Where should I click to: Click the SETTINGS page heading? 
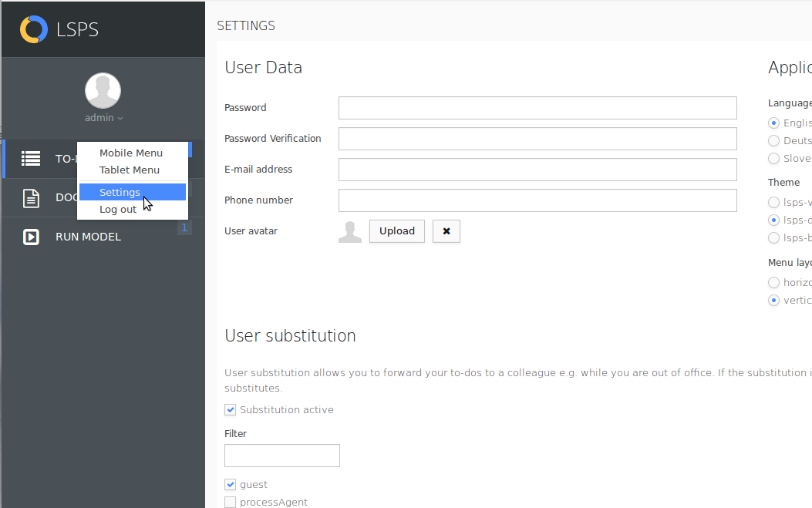tap(246, 26)
